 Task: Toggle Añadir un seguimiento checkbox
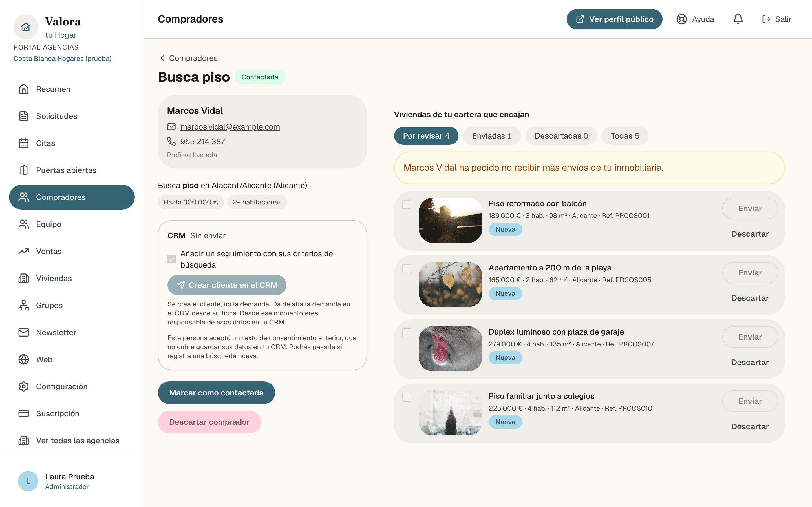tap(171, 259)
